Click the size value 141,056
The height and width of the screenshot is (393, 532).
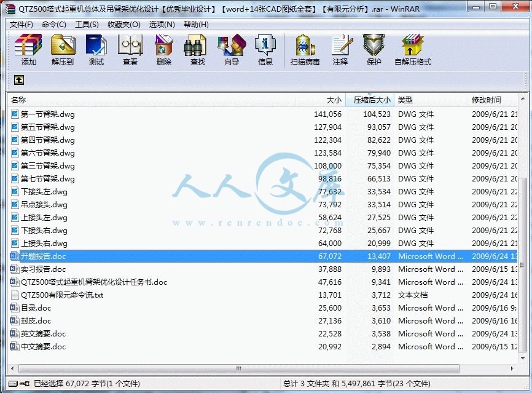327,114
